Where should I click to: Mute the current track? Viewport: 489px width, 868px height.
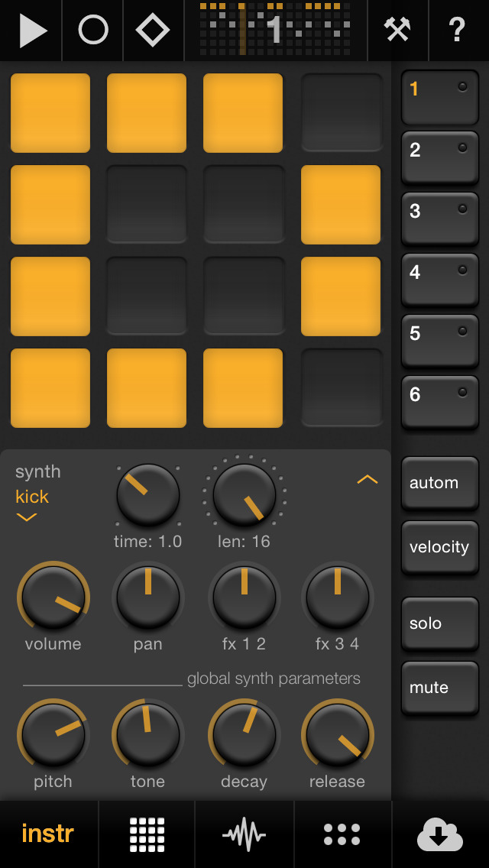coord(439,688)
